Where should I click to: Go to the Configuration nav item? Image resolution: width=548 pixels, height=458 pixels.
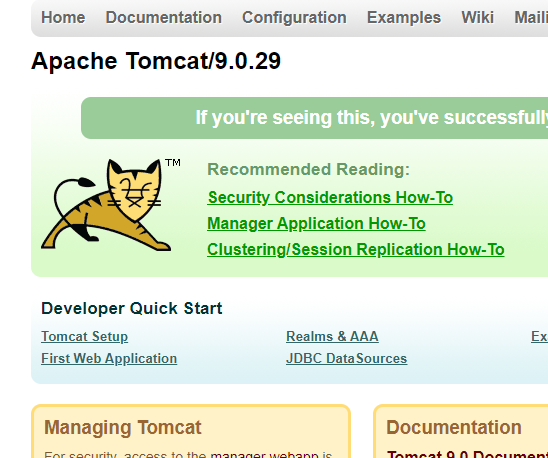point(294,17)
